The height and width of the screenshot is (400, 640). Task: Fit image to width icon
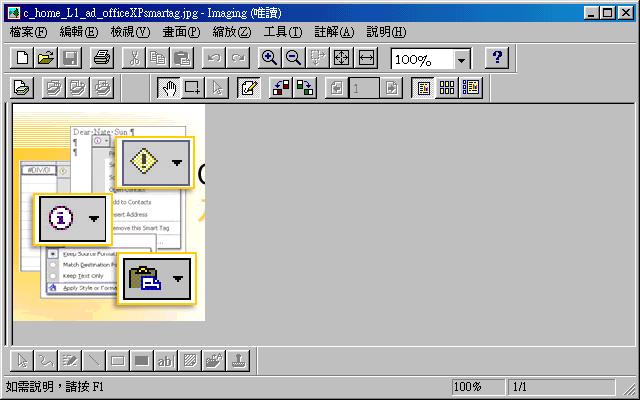(366, 58)
